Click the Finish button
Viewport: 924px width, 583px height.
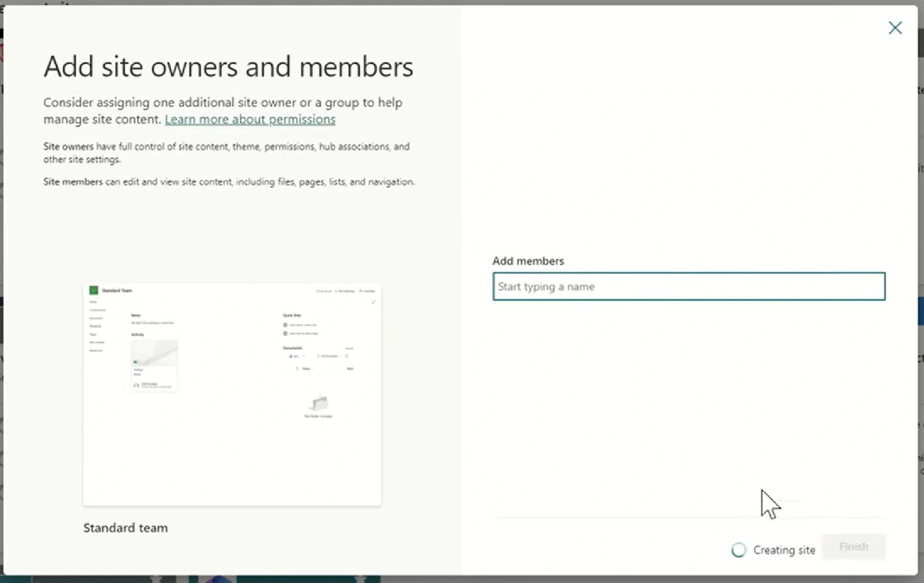click(853, 547)
